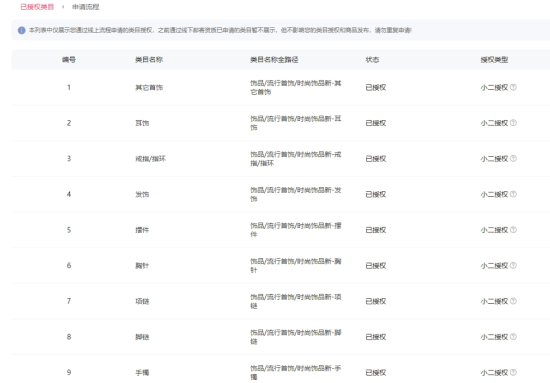Click 已授权 status in 项链 row
The width and height of the screenshot is (550, 383).
coord(376,301)
